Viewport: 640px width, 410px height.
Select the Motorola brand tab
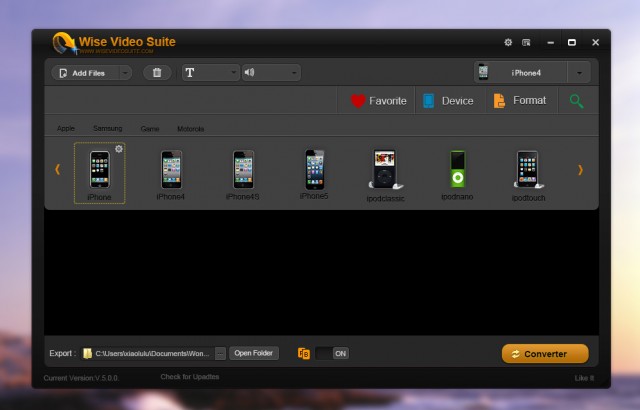coord(191,129)
